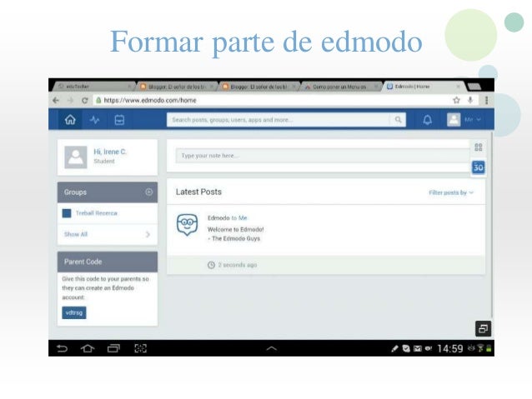The width and height of the screenshot is (532, 399).
Task: Click the secure lock icon
Action: (x=98, y=100)
